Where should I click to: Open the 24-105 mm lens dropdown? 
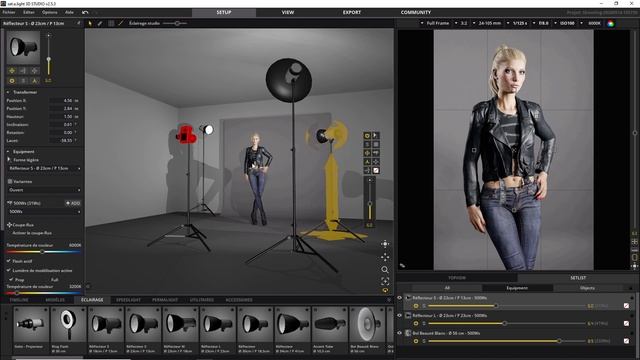[487, 23]
